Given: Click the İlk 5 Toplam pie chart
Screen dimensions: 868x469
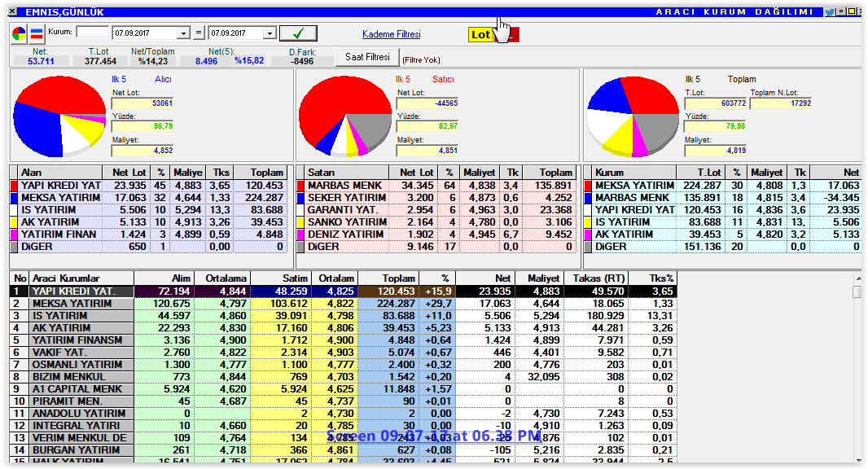Looking at the screenshot, I should coord(633,116).
